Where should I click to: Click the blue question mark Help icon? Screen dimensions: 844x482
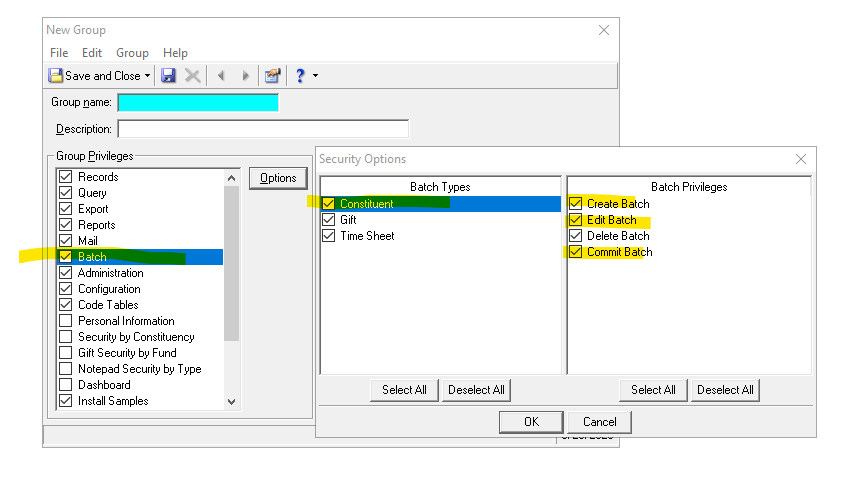point(300,75)
